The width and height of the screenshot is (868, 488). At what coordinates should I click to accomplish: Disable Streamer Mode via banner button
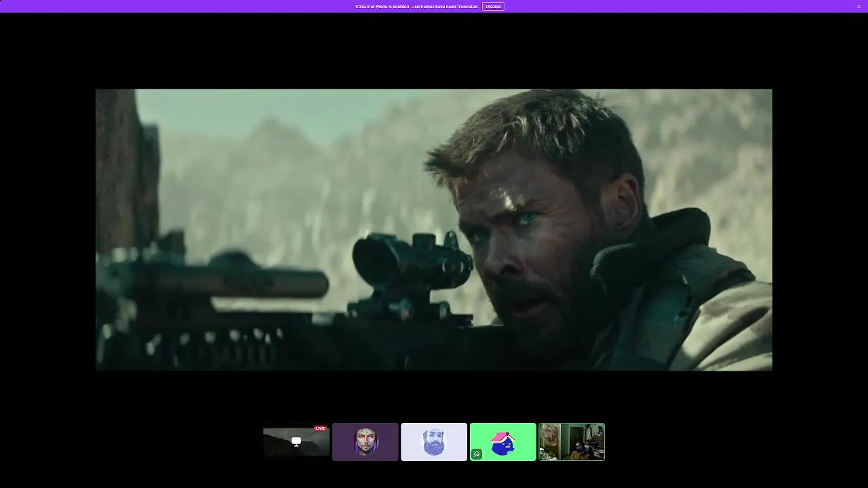(493, 6)
